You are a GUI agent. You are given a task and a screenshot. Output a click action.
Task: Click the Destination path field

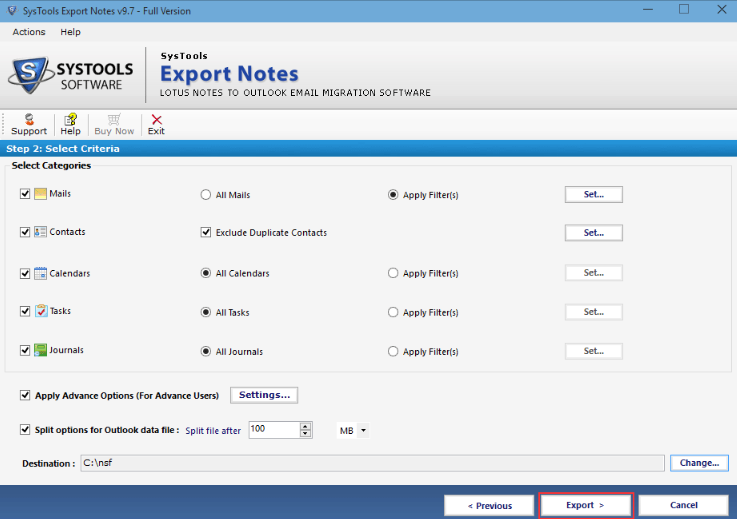tap(372, 463)
